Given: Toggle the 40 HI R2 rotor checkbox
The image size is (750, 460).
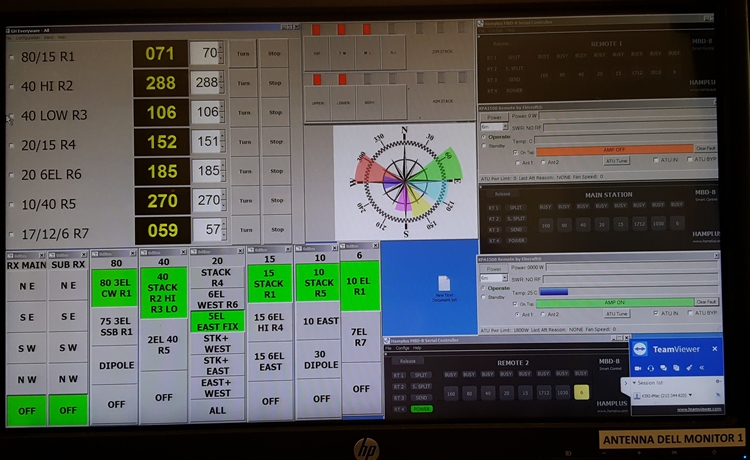Looking at the screenshot, I should click(11, 87).
